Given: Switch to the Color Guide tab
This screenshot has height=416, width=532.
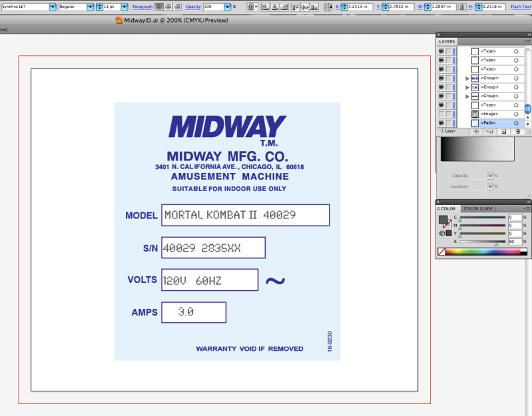Looking at the screenshot, I should 478,208.
